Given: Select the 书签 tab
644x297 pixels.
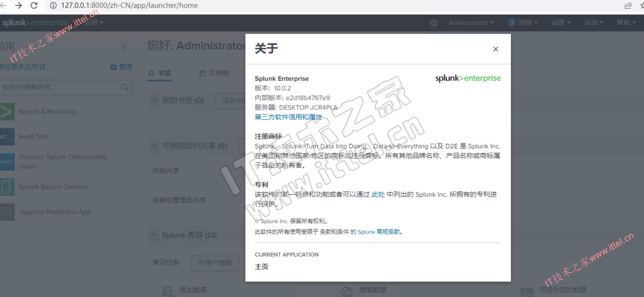Looking at the screenshot, I should (160, 73).
